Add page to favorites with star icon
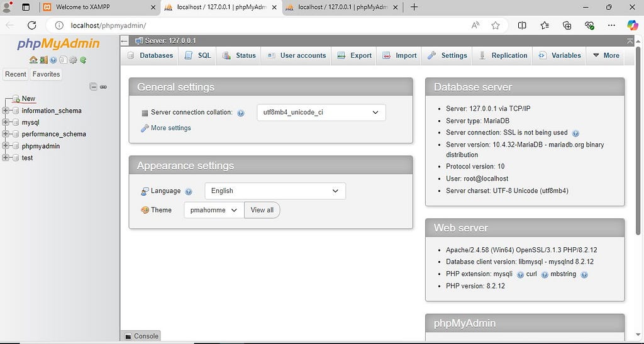 [x=496, y=25]
